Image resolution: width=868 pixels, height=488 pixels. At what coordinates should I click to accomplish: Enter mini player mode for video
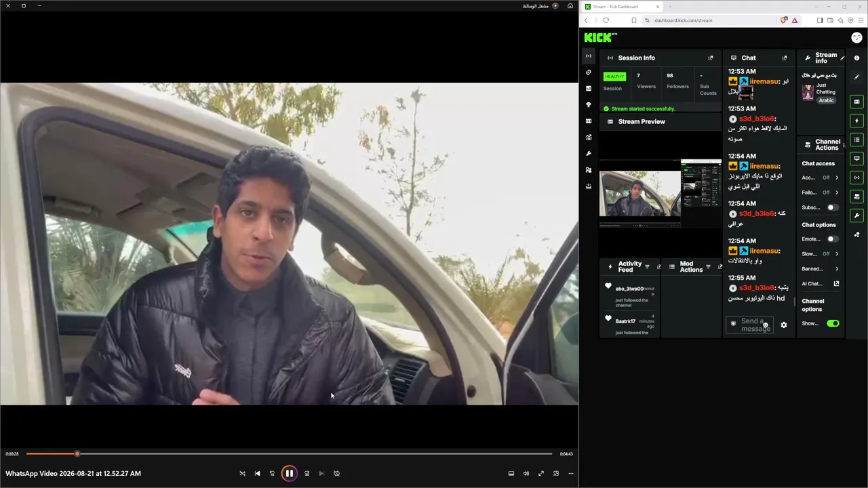pos(556,473)
